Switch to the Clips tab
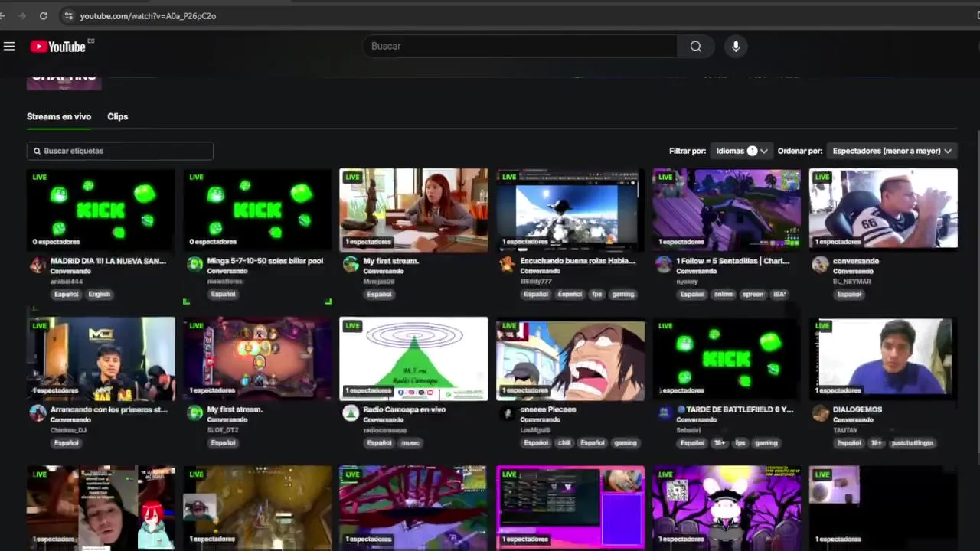Viewport: 980px width, 551px height. tap(117, 116)
